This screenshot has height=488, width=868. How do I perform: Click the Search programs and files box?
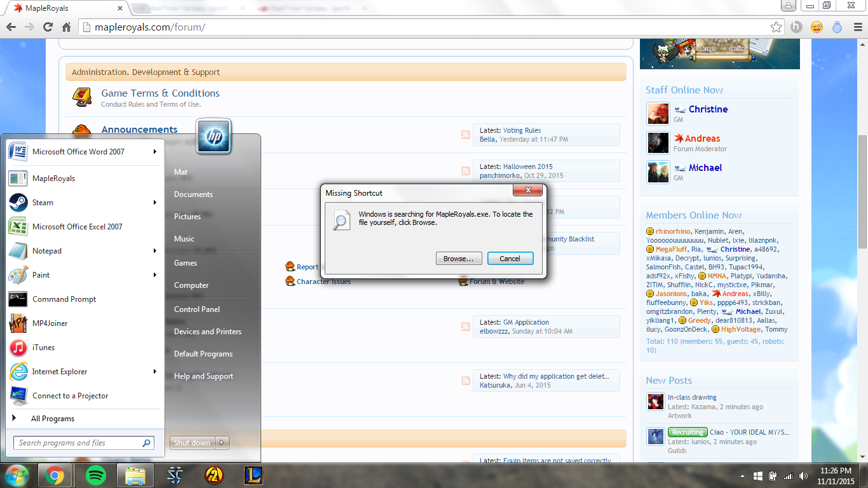tap(83, 443)
